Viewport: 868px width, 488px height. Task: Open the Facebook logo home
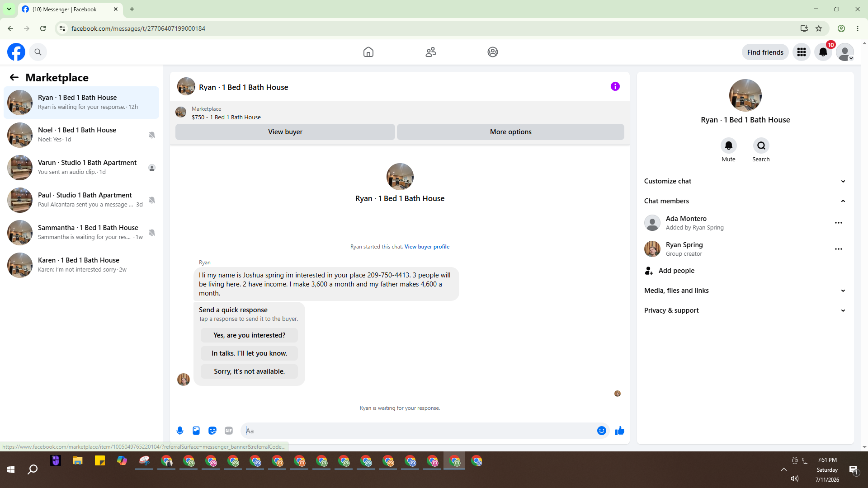click(16, 52)
